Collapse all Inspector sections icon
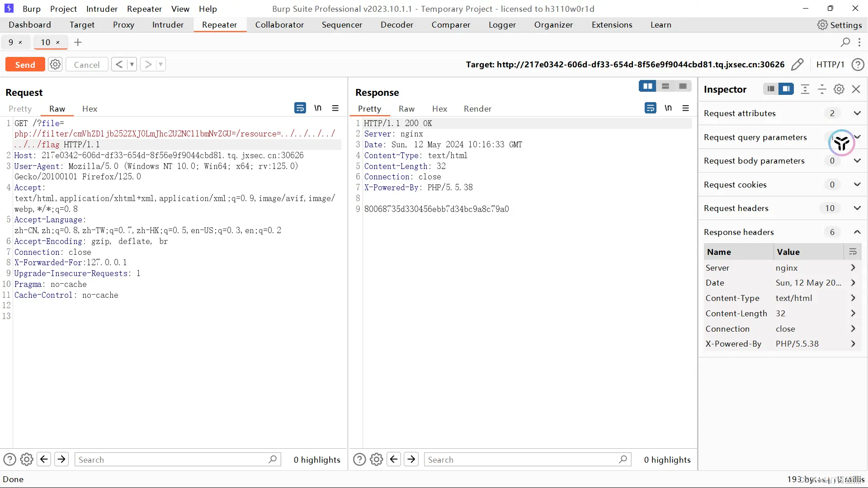The width and height of the screenshot is (868, 488). [x=822, y=89]
